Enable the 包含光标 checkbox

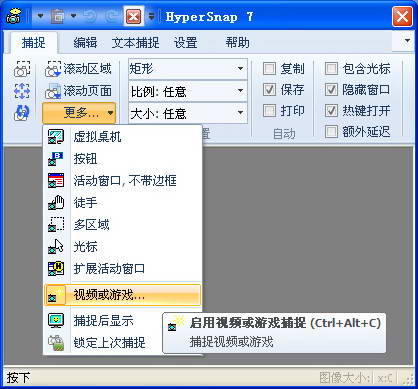[x=331, y=69]
